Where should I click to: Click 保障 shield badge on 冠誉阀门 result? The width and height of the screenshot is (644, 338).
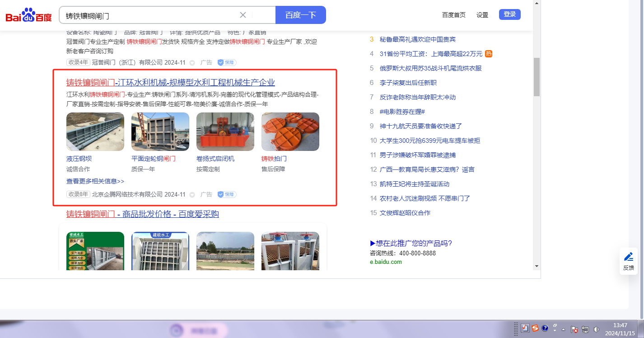coord(227,63)
